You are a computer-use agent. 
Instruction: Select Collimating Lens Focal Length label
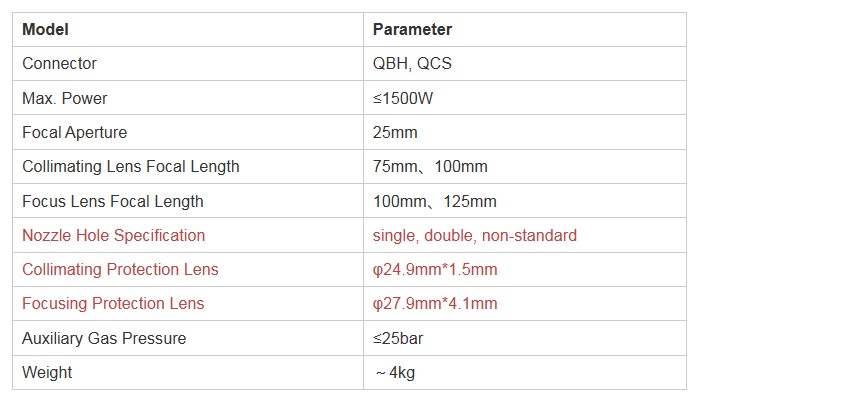pyautogui.click(x=131, y=167)
